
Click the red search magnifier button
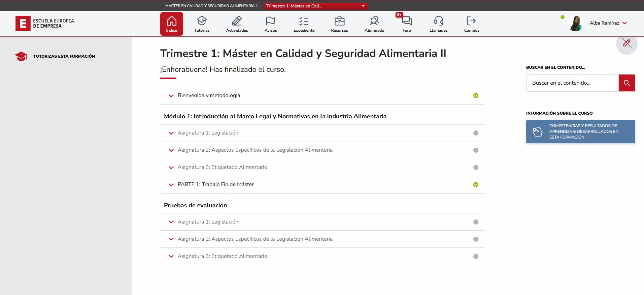(x=626, y=83)
